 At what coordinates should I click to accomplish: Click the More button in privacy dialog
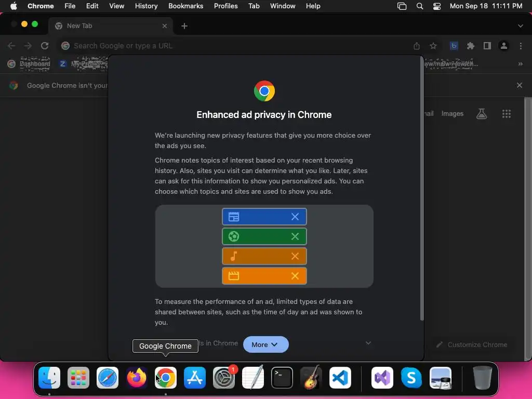click(x=265, y=344)
